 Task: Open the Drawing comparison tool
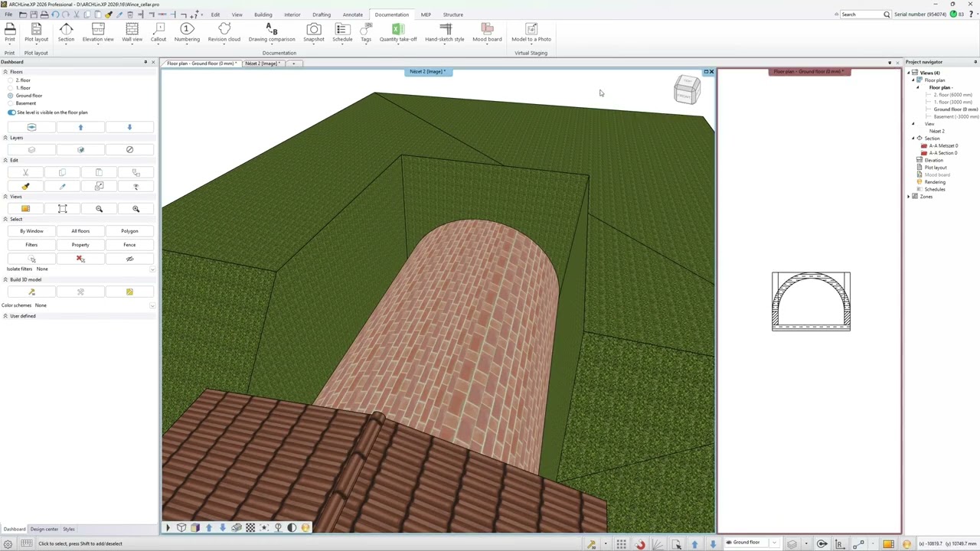pos(272,32)
